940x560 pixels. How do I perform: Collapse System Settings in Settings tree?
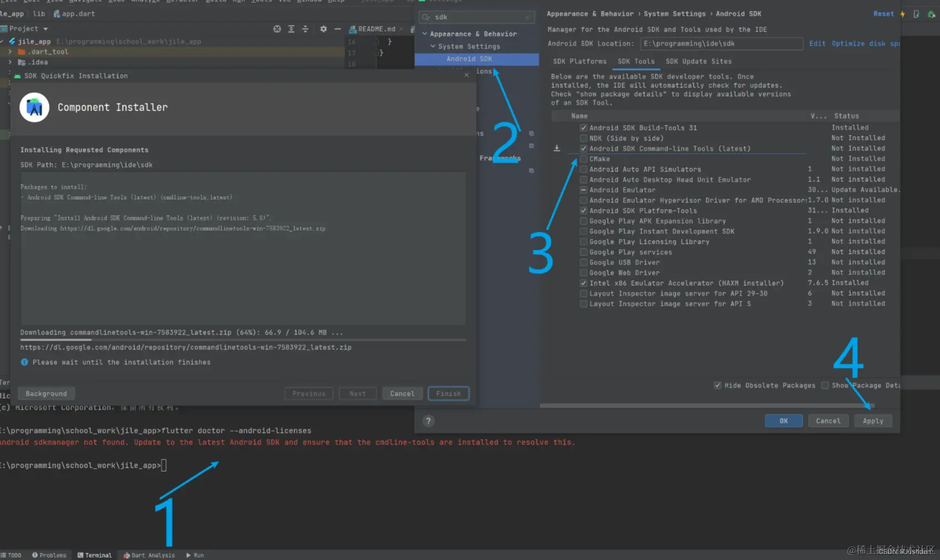[x=433, y=46]
